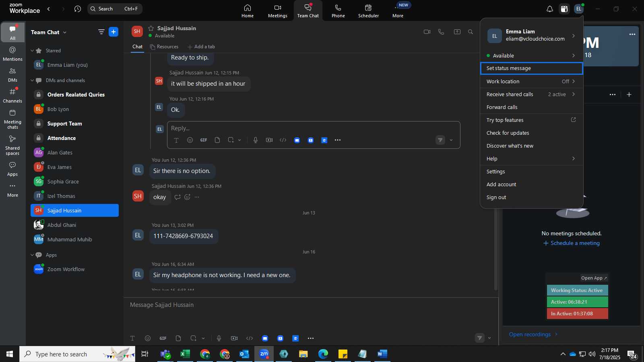Open Emma Liam profile card arrow
This screenshot has height=362, width=644.
click(573, 36)
